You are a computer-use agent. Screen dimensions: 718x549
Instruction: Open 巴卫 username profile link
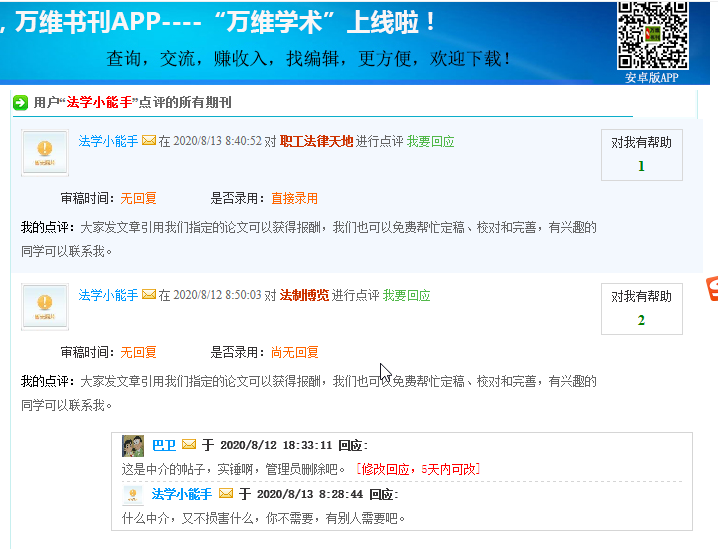coord(163,445)
